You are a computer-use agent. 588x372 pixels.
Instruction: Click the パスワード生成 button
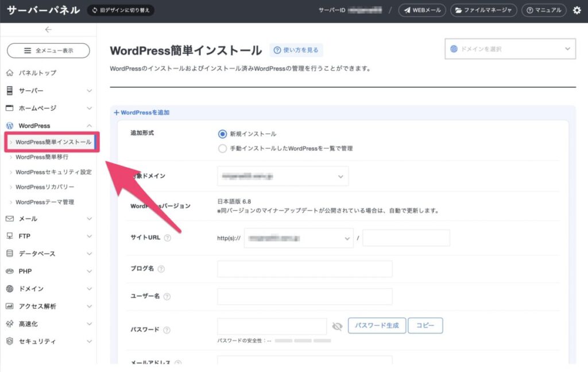[377, 325]
